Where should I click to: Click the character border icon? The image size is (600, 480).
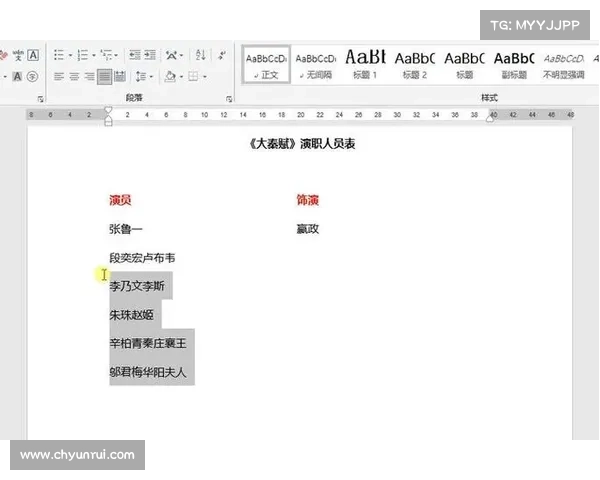[33, 56]
